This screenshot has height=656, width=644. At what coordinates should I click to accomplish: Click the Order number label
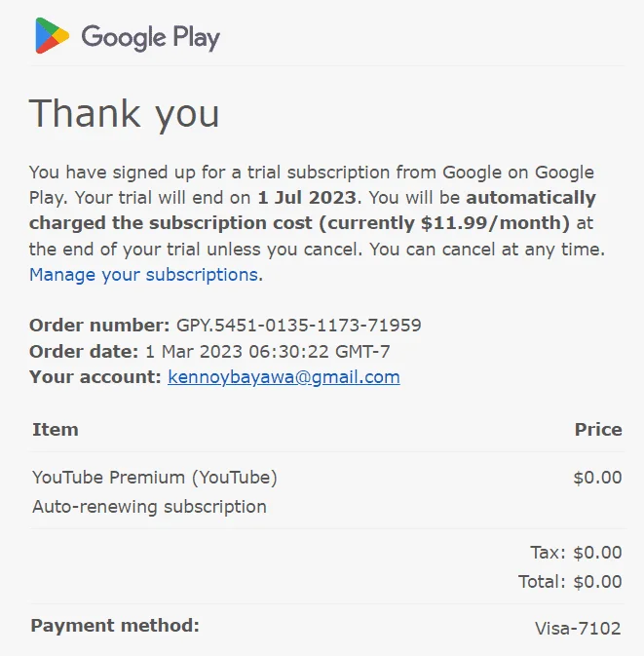pos(99,325)
